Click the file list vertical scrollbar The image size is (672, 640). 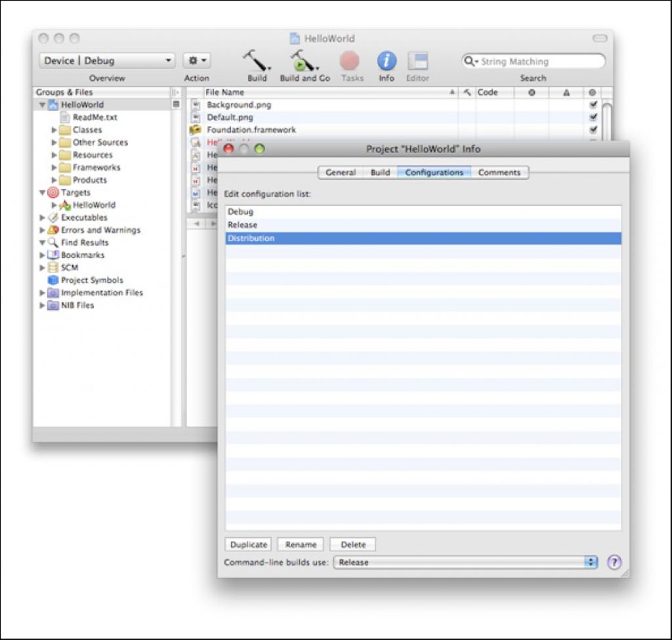(606, 121)
